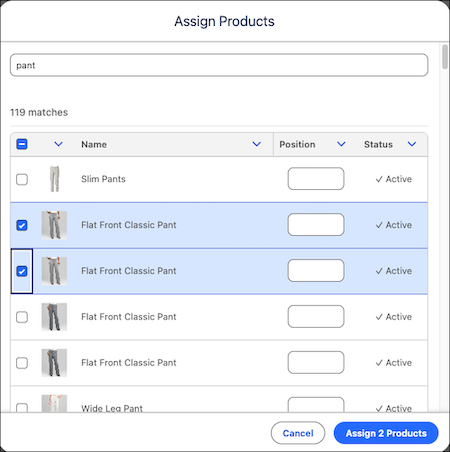The height and width of the screenshot is (452, 450).
Task: Click the Slim Pants product thumbnail
Action: (54, 179)
